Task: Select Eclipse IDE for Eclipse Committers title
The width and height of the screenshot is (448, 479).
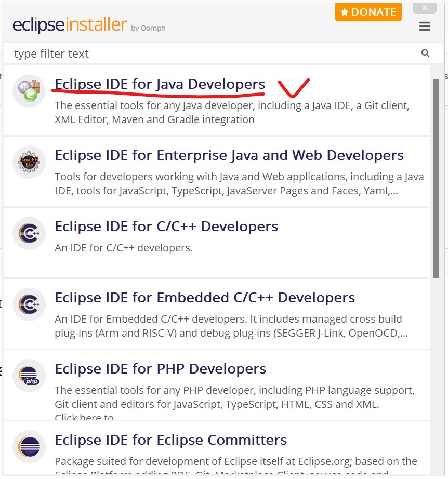Action: click(171, 440)
